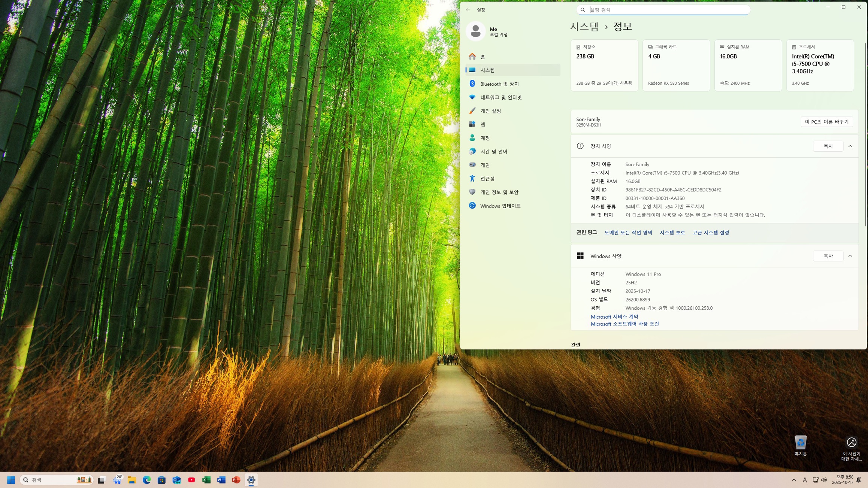Image resolution: width=868 pixels, height=488 pixels.
Task: Click 이 PC의 이름 바꾸기 button
Action: pyautogui.click(x=826, y=122)
